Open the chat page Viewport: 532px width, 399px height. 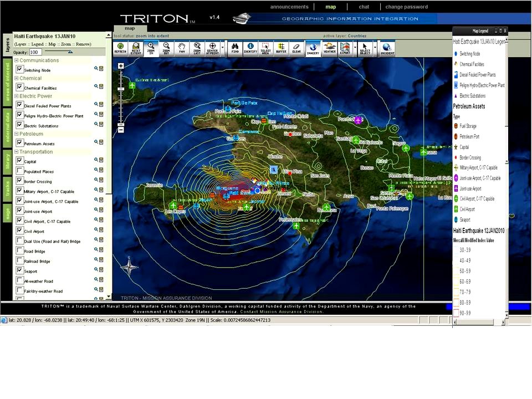point(364,7)
